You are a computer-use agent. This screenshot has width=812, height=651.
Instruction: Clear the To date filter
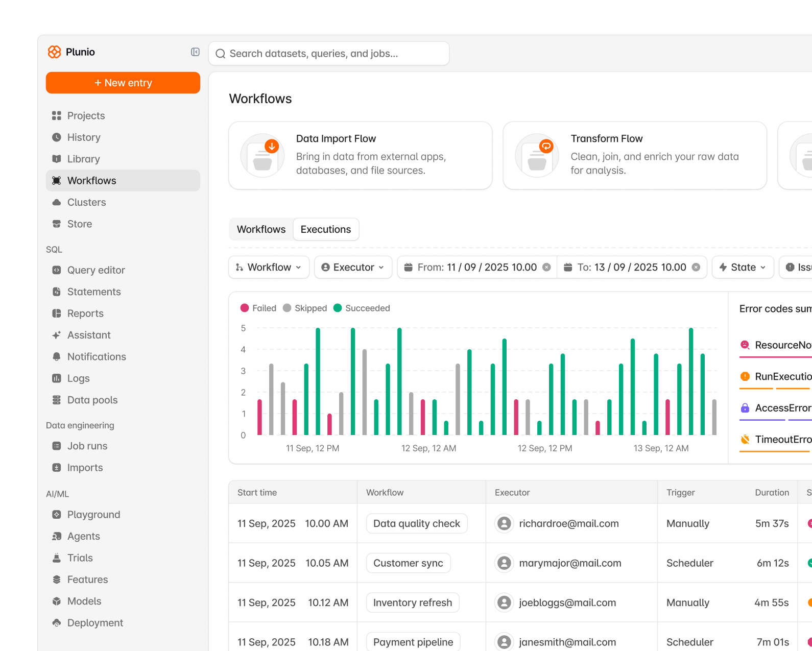pos(696,267)
